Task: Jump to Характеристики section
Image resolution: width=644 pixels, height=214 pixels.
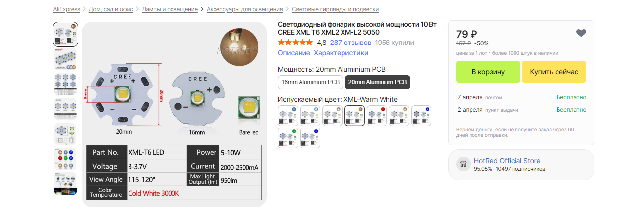Action: (x=341, y=53)
